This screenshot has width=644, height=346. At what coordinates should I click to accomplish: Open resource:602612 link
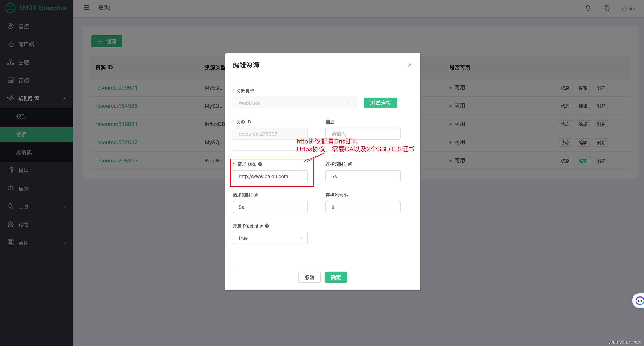pos(116,142)
